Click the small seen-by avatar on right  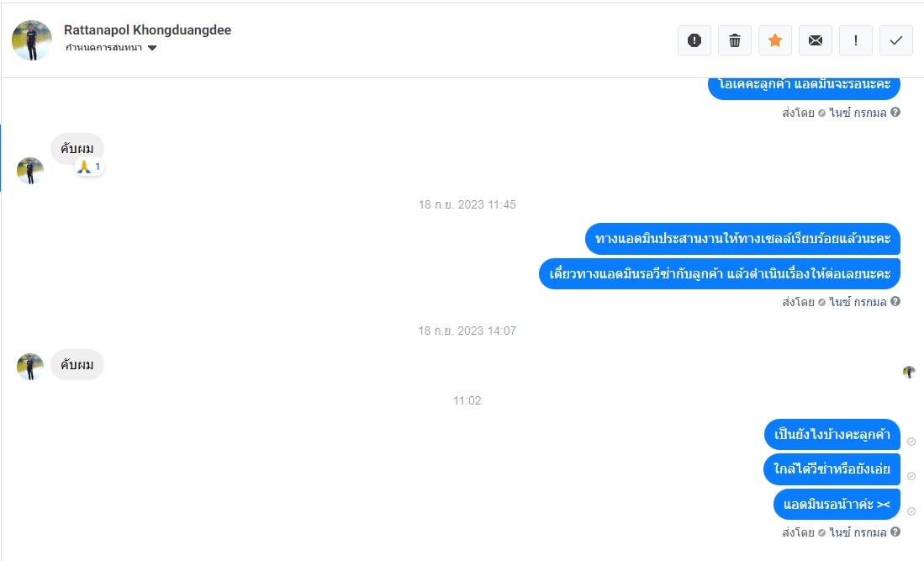coord(909,372)
